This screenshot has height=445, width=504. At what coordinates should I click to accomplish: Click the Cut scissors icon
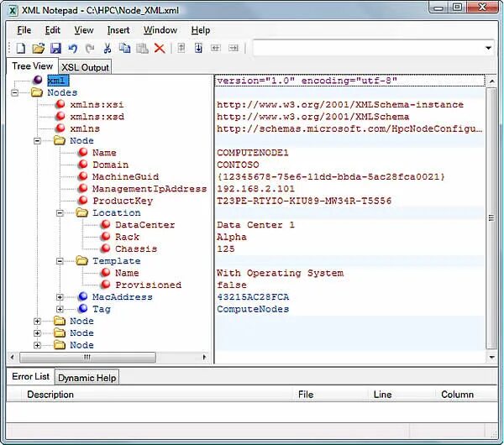[x=108, y=48]
